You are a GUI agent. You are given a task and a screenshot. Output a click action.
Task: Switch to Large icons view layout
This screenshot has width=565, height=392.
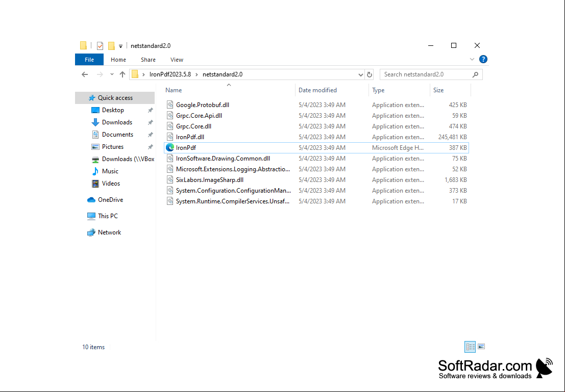481,347
